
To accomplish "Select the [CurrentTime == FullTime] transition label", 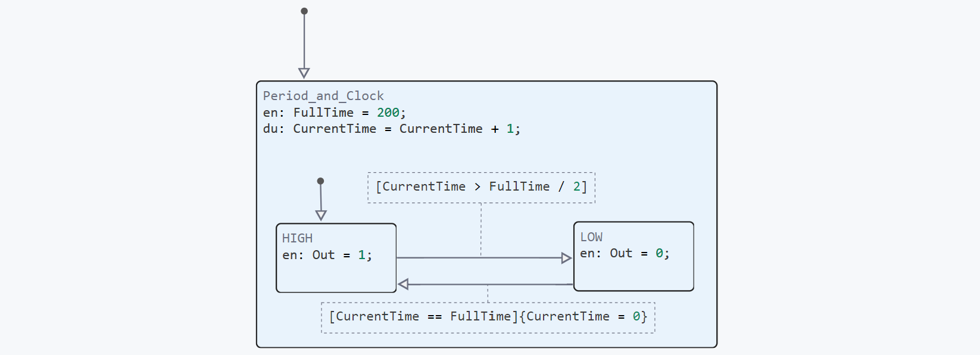I will pos(423,316).
